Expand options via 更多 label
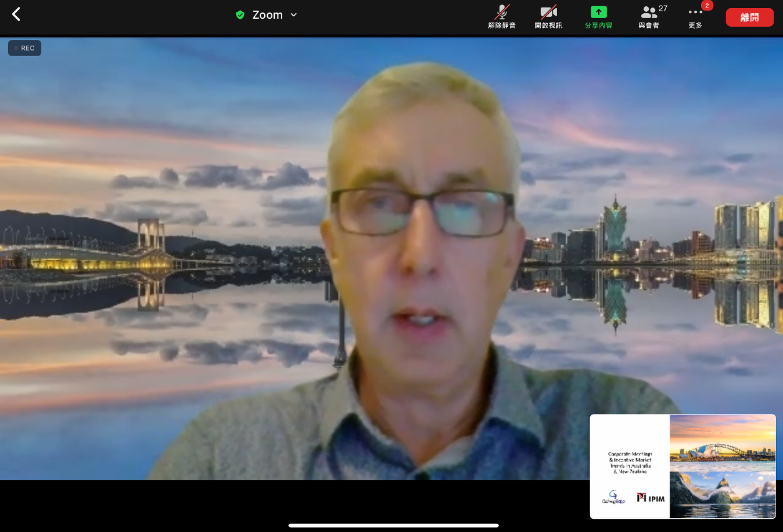This screenshot has width=783, height=532. (695, 26)
